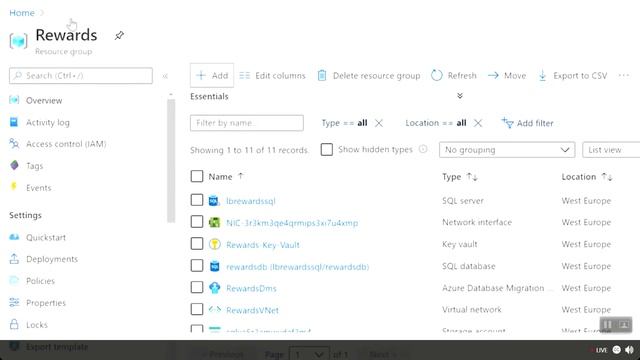
Task: Pin the Rewards resource group
Action: tap(119, 36)
